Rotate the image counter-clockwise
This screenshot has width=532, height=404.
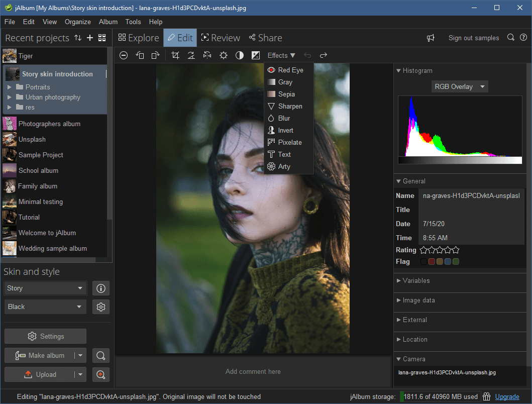pos(141,55)
